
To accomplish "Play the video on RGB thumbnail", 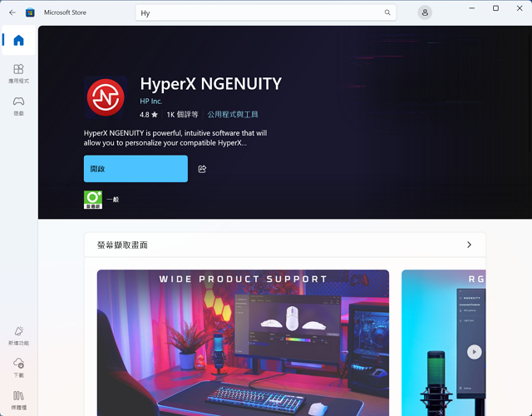I will pos(474,352).
